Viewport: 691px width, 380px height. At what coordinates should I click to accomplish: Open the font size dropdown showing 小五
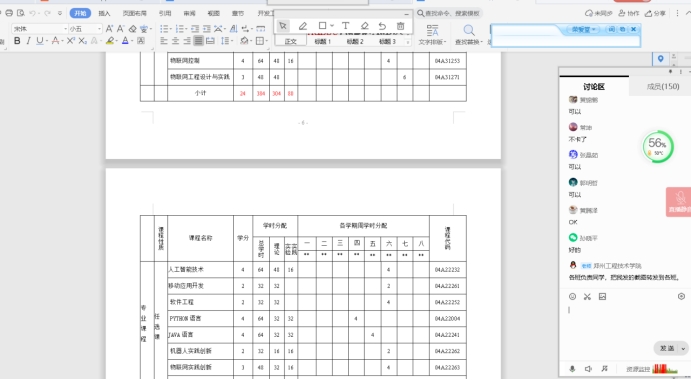(x=85, y=29)
